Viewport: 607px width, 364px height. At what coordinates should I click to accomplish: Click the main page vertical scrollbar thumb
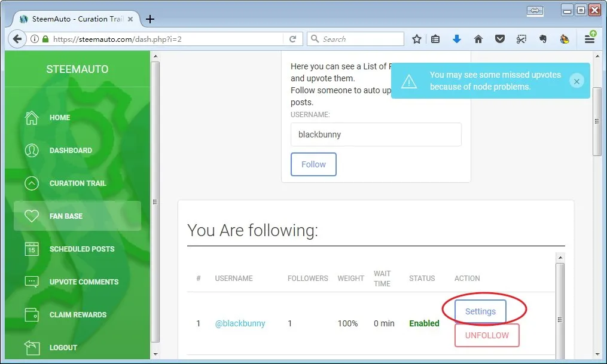tap(597, 121)
